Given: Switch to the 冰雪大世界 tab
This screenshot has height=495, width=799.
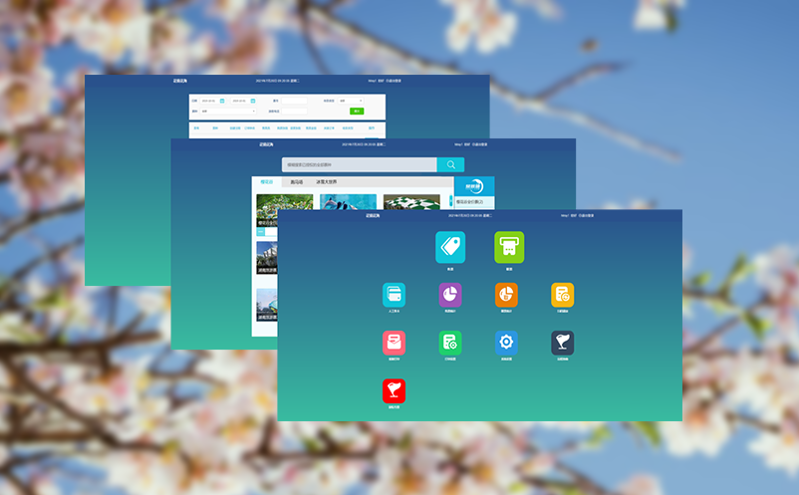Looking at the screenshot, I should coord(327,182).
